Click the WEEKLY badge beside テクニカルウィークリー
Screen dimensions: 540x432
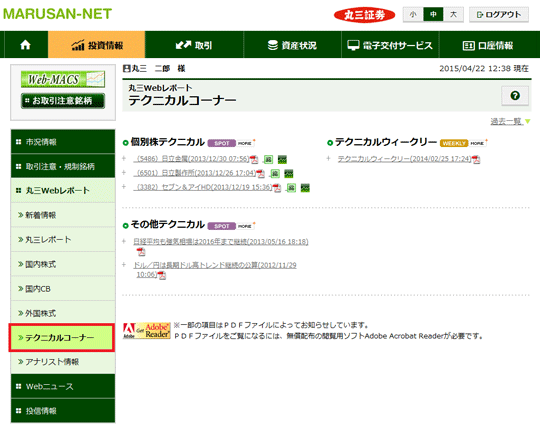(x=454, y=143)
